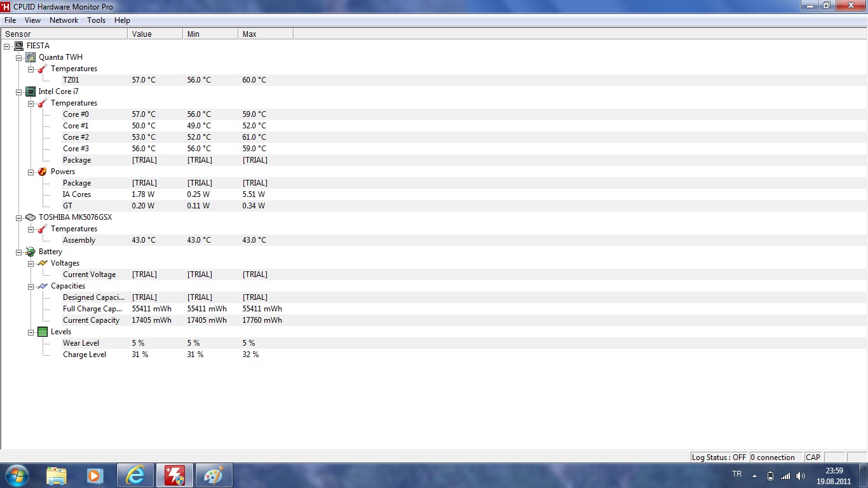Click the battery power tray icon
868x488 pixels.
click(x=770, y=475)
